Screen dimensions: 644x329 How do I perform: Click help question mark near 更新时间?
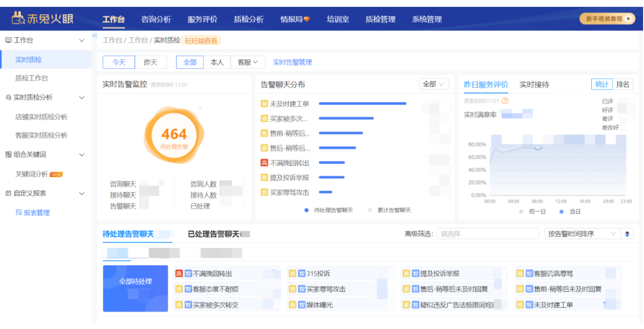click(505, 101)
